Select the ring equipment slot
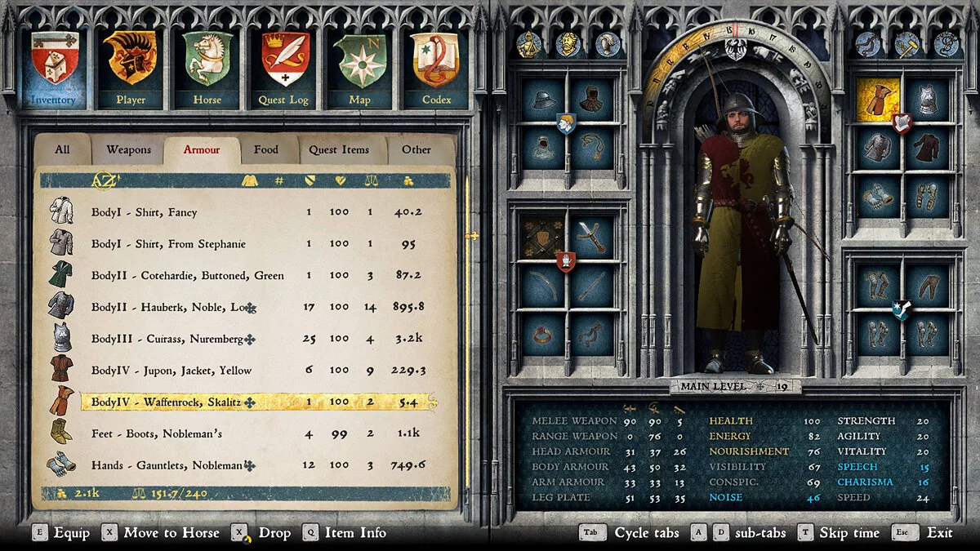 [542, 333]
